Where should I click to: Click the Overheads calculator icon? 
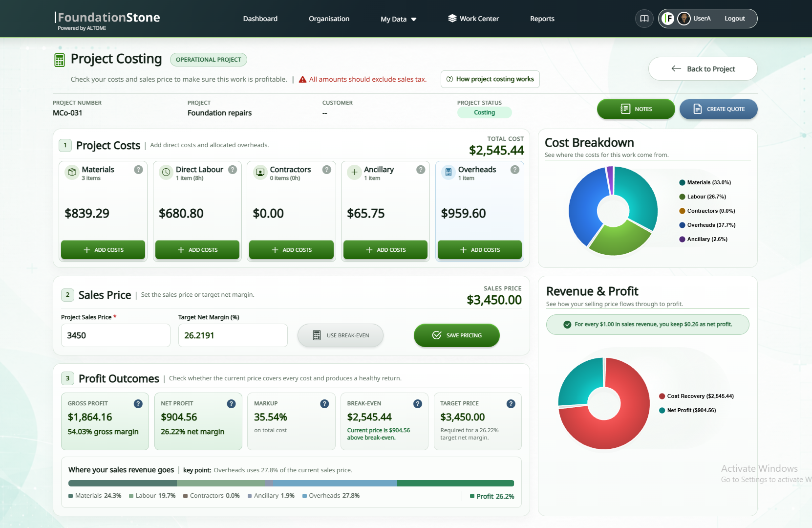coord(449,172)
